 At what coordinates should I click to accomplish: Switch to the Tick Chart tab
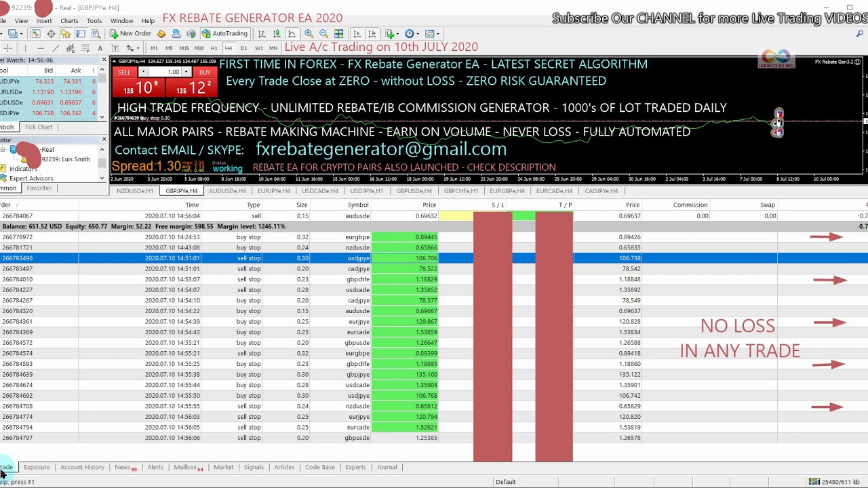pyautogui.click(x=39, y=127)
